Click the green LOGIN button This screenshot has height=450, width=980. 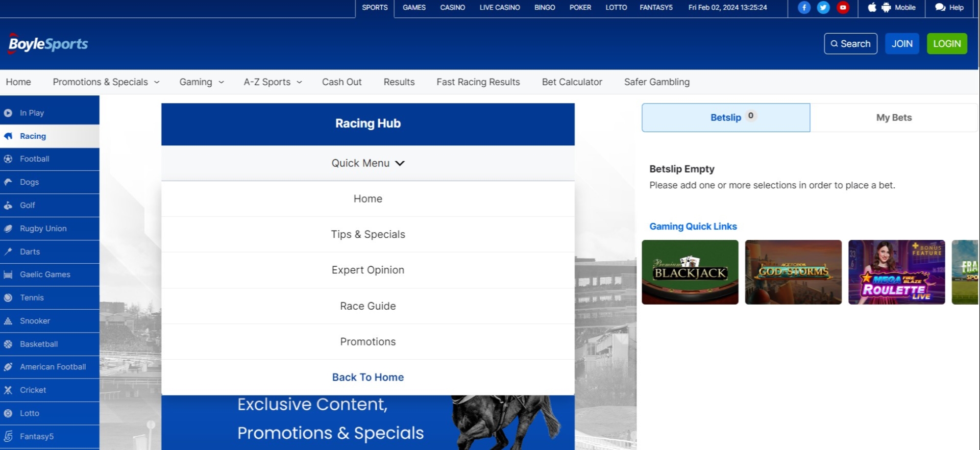click(x=947, y=44)
